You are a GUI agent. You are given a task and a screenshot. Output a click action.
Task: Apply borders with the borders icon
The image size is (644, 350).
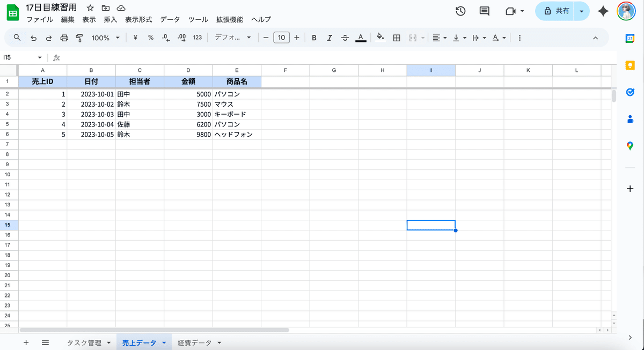(x=396, y=38)
